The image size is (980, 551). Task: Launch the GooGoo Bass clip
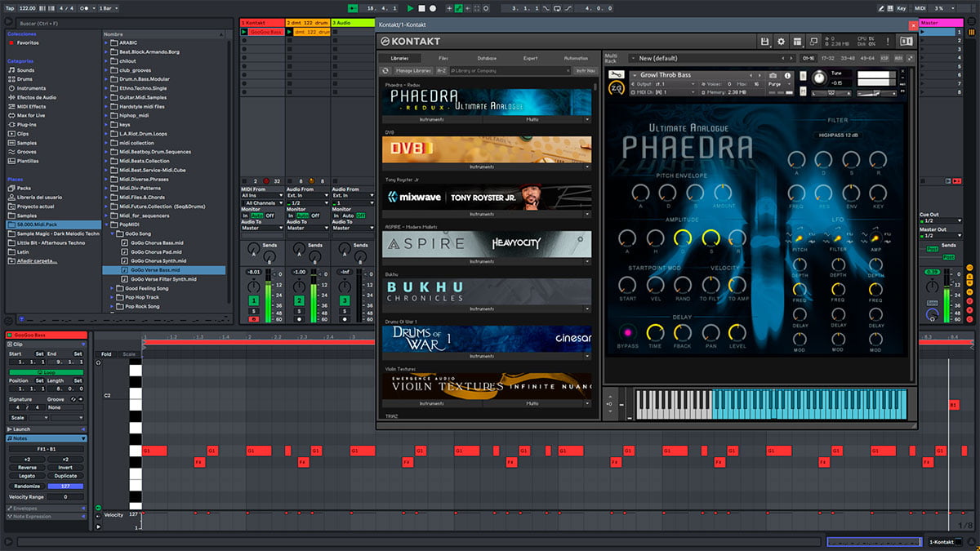click(x=244, y=32)
